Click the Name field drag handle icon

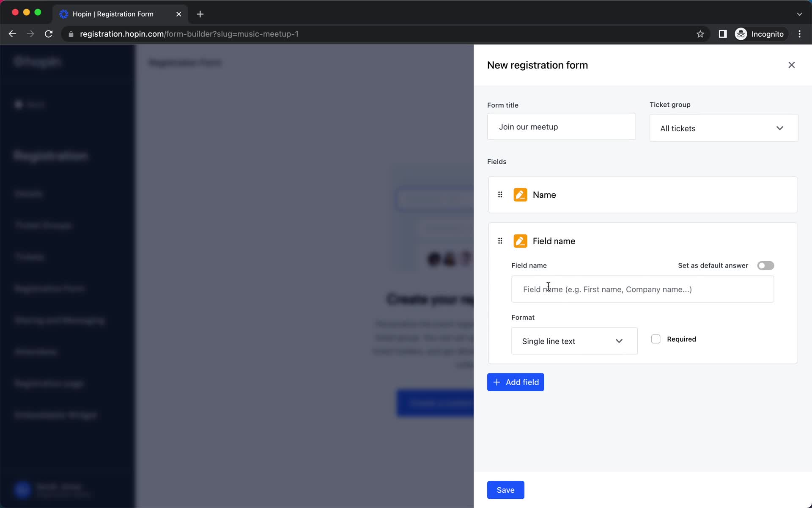[x=500, y=194]
